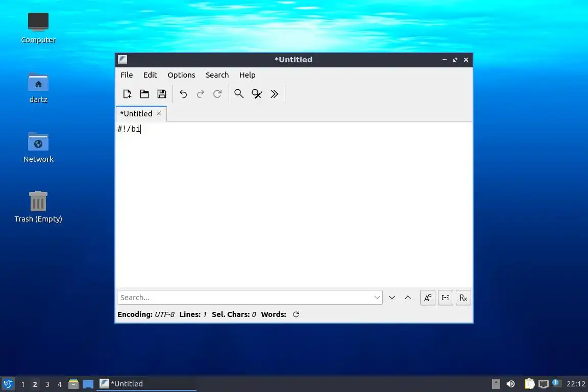The width and height of the screenshot is (588, 392).
Task: Maximize the *Untitled editor window
Action: (x=455, y=60)
